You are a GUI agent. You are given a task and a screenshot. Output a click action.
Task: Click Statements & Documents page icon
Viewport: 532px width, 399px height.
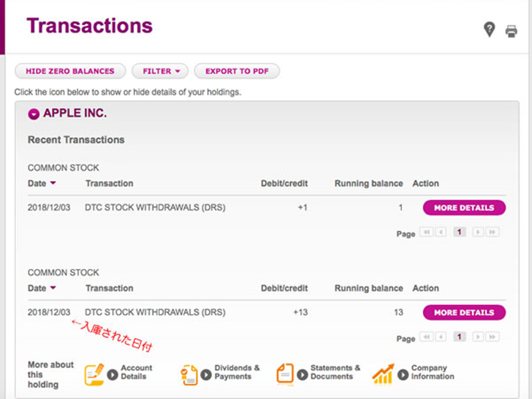tap(285, 374)
